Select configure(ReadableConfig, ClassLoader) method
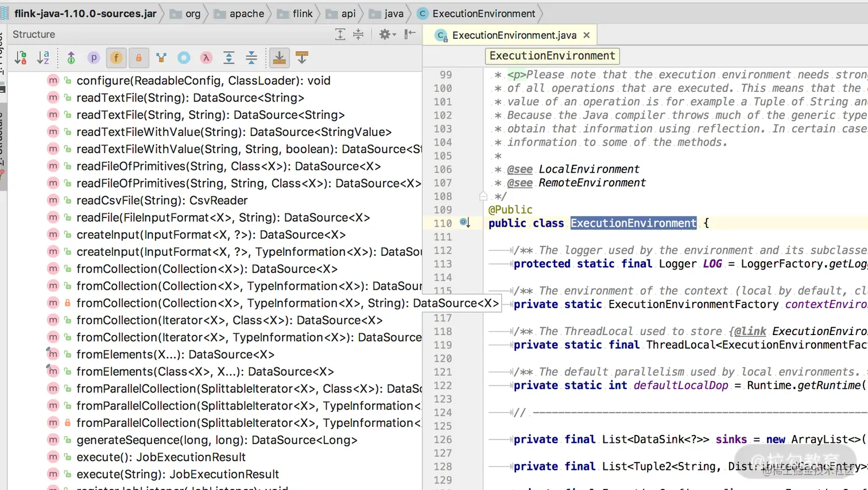The image size is (868, 490). pyautogui.click(x=203, y=80)
